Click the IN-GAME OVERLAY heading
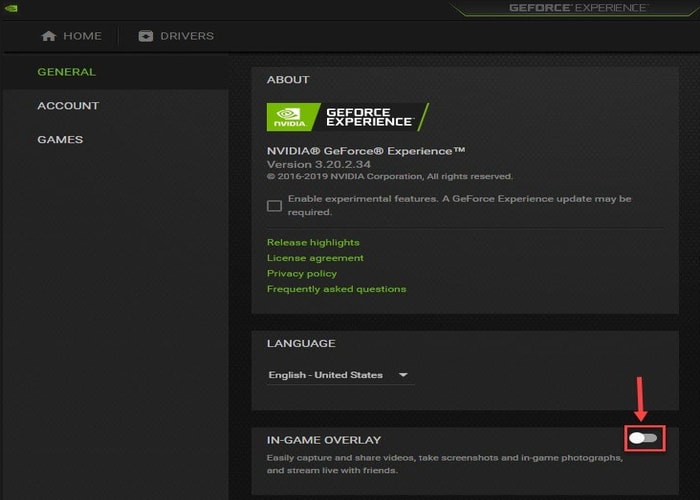The height and width of the screenshot is (500, 700). click(x=324, y=440)
